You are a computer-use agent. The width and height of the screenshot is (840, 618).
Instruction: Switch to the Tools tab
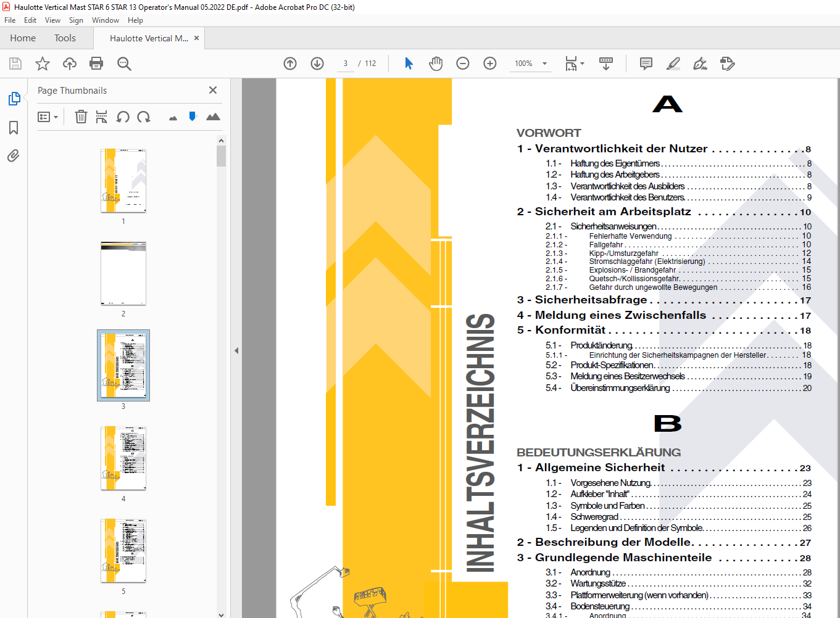click(65, 38)
